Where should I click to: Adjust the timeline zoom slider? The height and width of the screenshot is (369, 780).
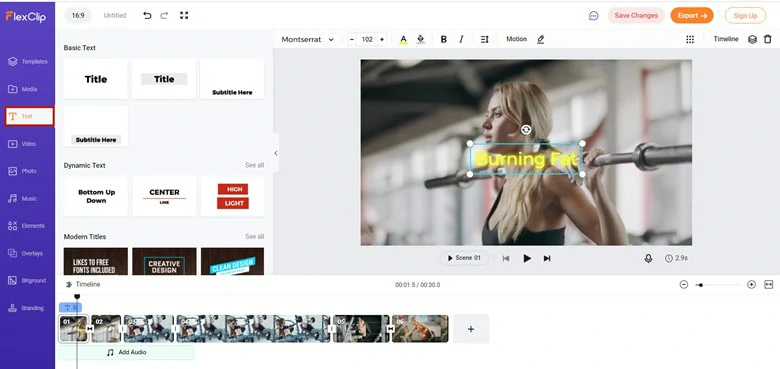coord(717,284)
